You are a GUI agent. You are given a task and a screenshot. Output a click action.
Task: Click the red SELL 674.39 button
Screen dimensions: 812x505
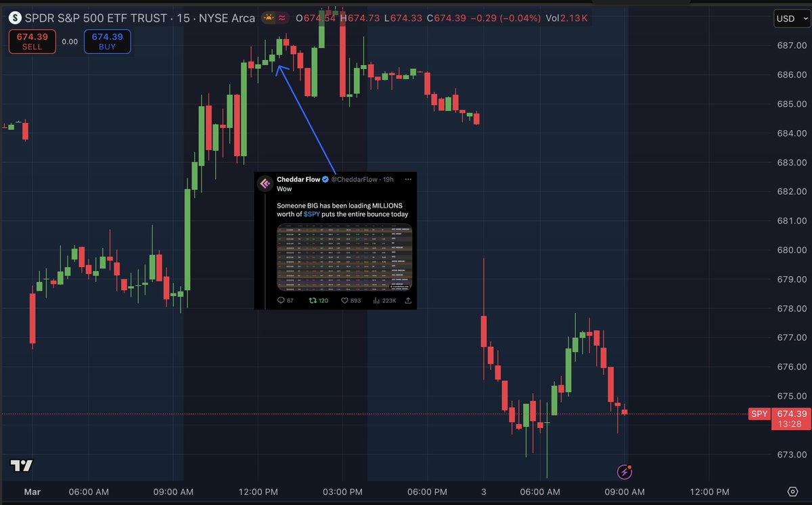[x=32, y=41]
